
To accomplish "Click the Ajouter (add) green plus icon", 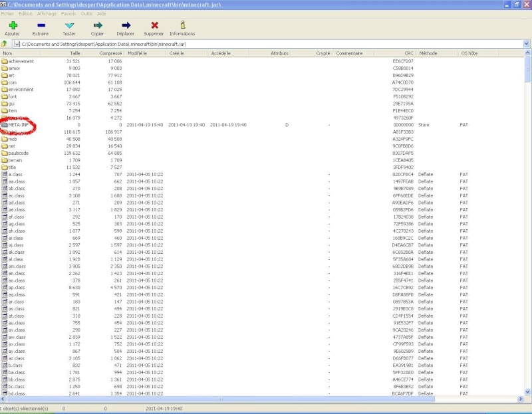I will click(13, 25).
